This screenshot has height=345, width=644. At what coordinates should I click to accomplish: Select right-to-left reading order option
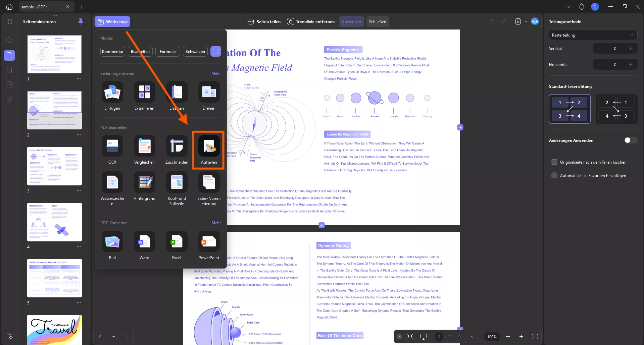616,109
